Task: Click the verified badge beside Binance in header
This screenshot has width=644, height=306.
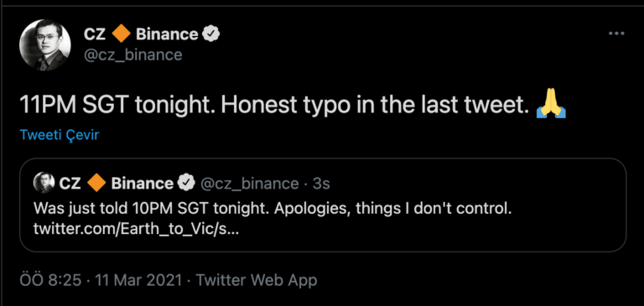Action: (x=211, y=34)
